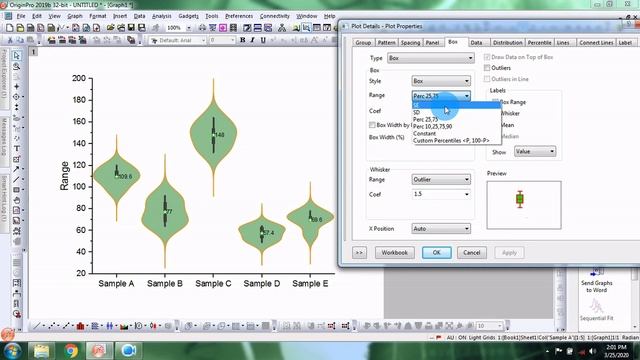
Task: Click the Underline formatting icon
Action: (263, 40)
